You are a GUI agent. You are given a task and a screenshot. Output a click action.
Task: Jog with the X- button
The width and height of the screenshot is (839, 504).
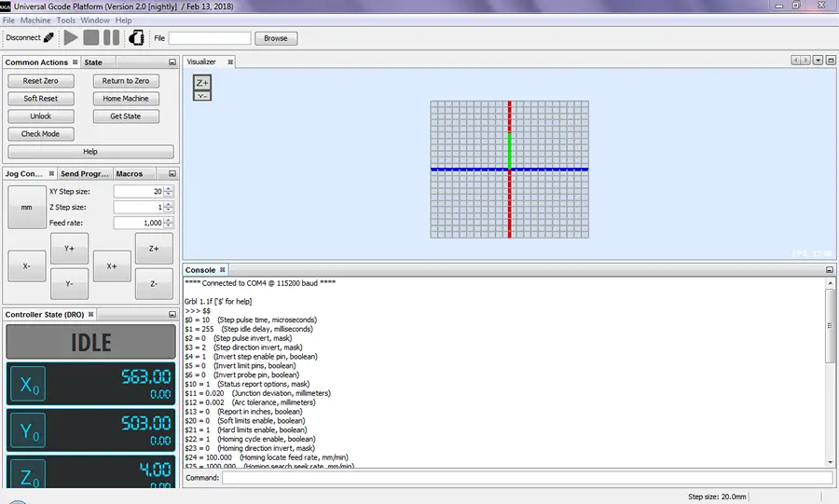tap(27, 266)
